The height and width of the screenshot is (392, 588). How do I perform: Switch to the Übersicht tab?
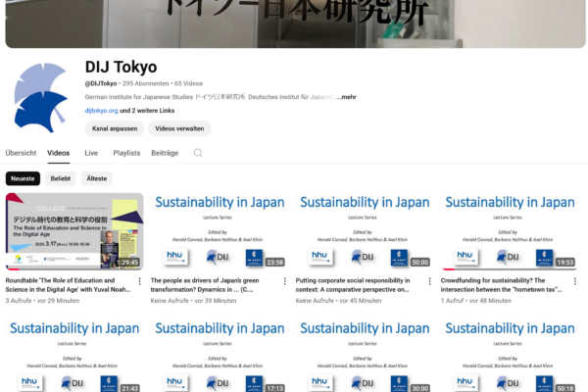tap(21, 153)
